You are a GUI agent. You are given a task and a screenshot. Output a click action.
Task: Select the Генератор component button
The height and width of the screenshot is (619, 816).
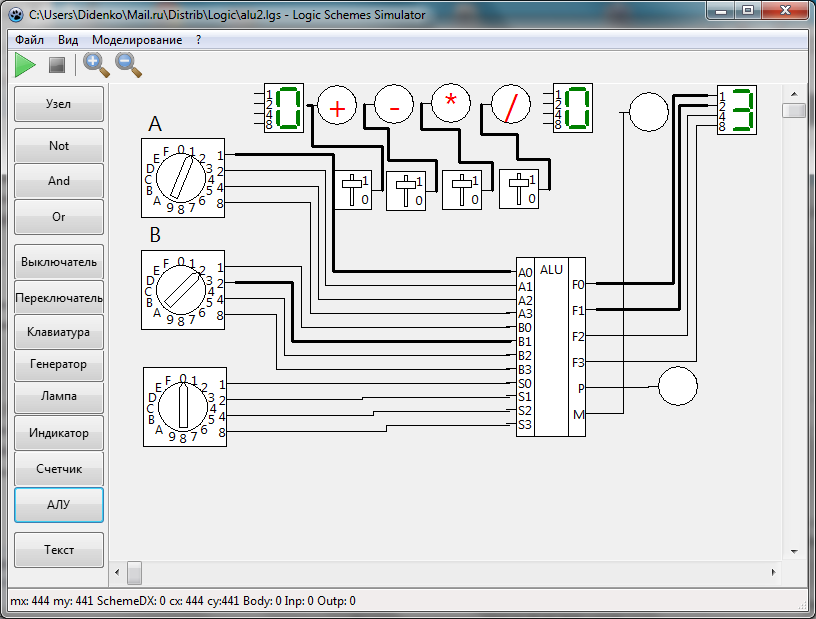coord(59,364)
